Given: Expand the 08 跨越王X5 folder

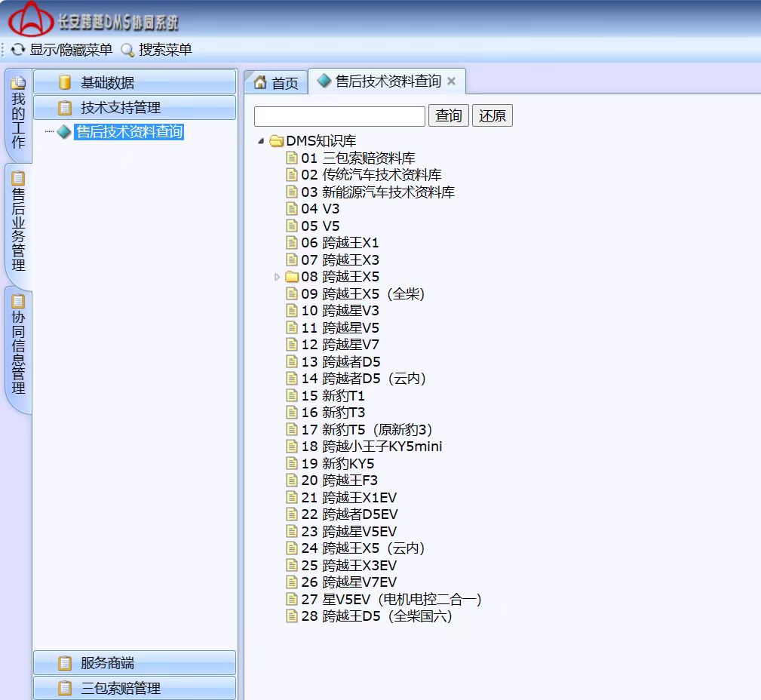Looking at the screenshot, I should coord(278,277).
